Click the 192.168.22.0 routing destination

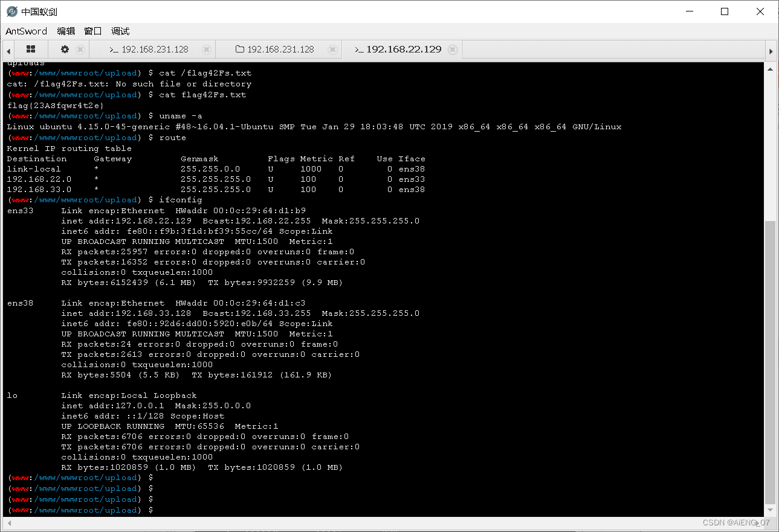(39, 179)
